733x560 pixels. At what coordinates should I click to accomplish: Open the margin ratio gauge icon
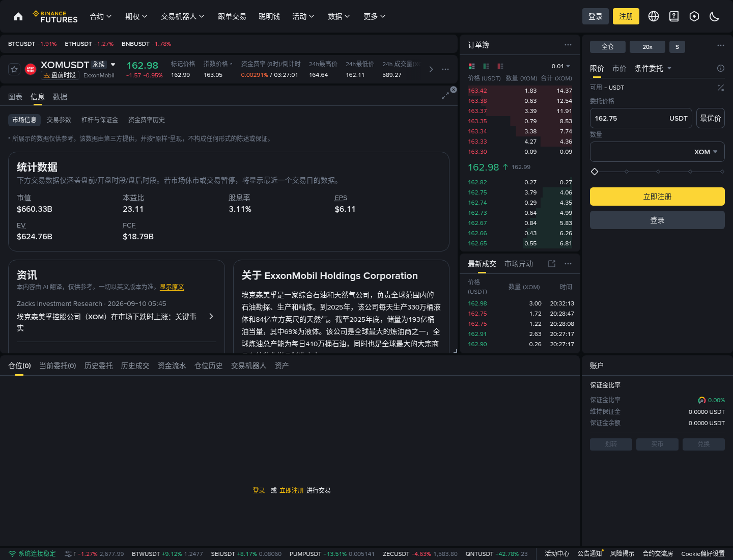pos(702,400)
